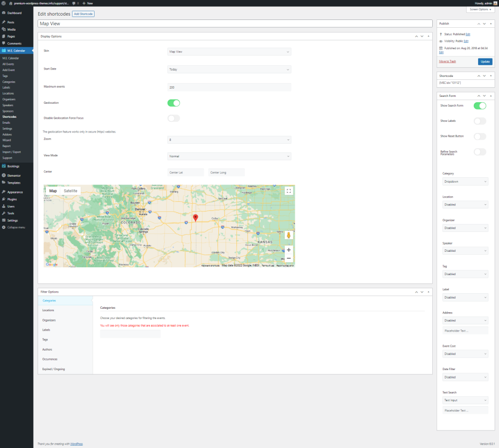Zoom in on the map with plus icon

coord(288,249)
